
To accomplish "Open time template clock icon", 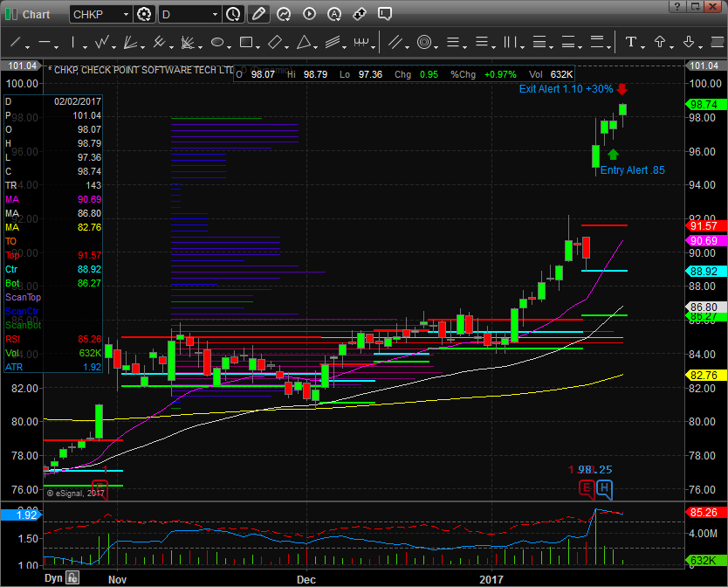I will tap(233, 14).
